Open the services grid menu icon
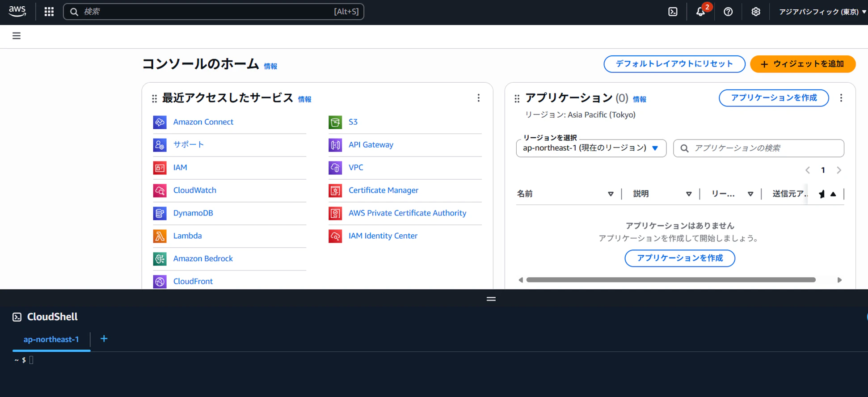Viewport: 868px width, 397px height. click(49, 12)
